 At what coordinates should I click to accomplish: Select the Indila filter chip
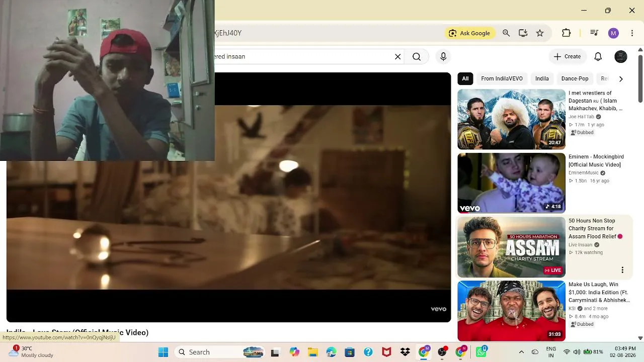(542, 78)
